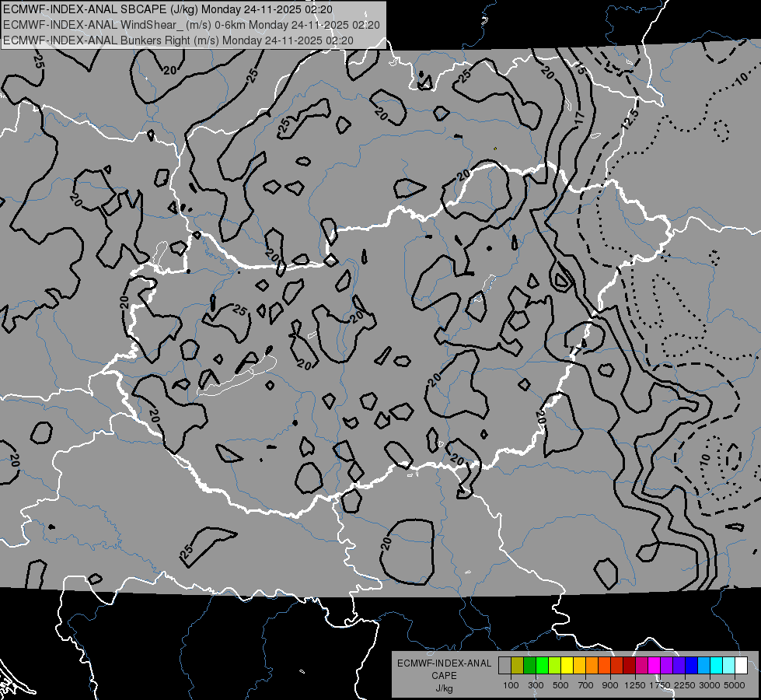The width and height of the screenshot is (761, 700).
Task: Click the white swatch in CAPE legend
Action: pyautogui.click(x=742, y=665)
